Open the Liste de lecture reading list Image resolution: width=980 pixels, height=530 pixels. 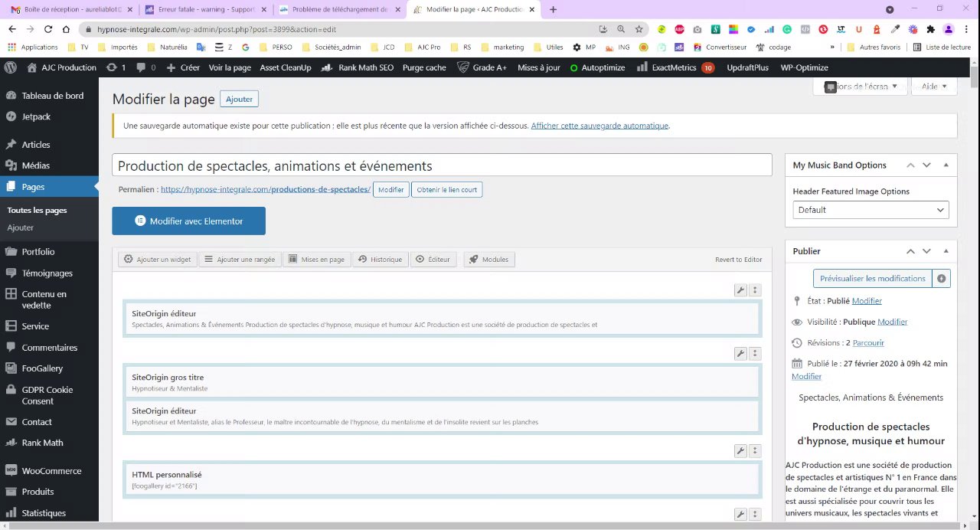click(942, 47)
